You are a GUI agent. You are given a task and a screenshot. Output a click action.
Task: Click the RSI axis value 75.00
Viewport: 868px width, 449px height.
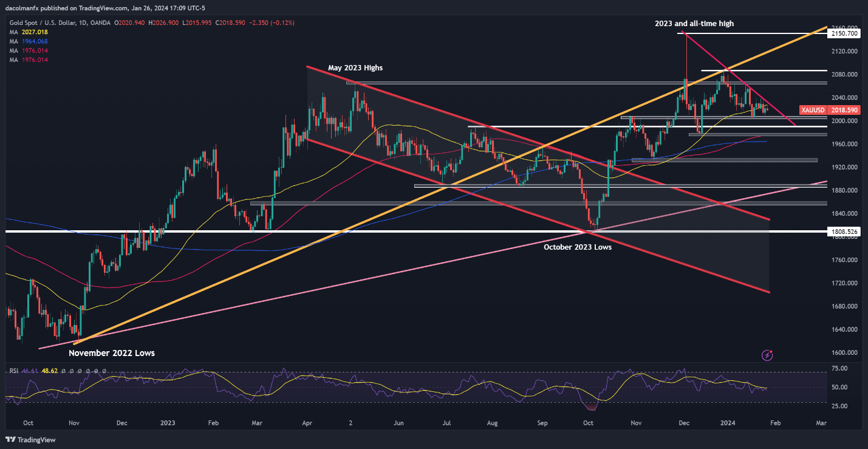pyautogui.click(x=840, y=368)
